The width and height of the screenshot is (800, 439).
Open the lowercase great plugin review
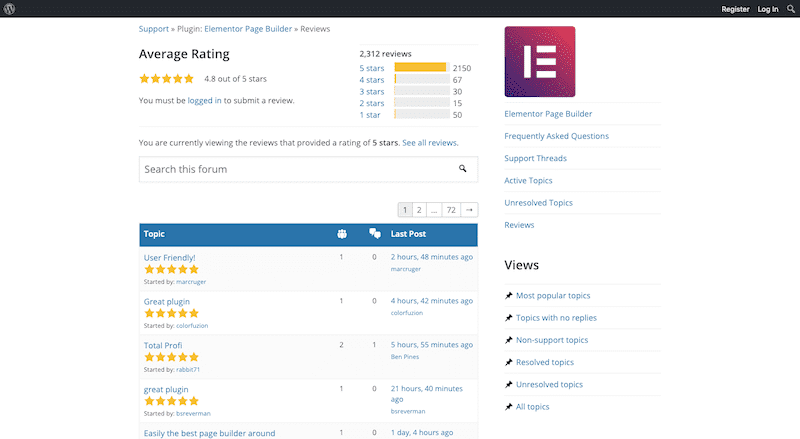(166, 389)
